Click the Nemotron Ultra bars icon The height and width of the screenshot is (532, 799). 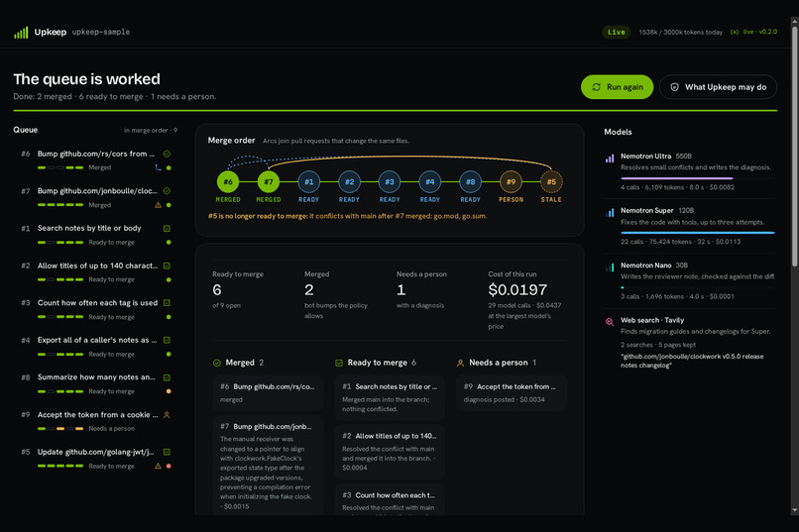coord(610,159)
